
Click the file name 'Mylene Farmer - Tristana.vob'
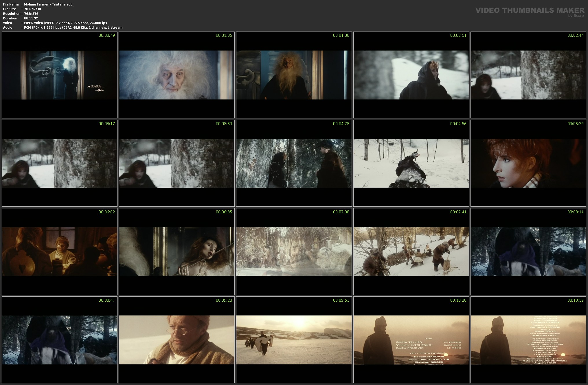48,4
